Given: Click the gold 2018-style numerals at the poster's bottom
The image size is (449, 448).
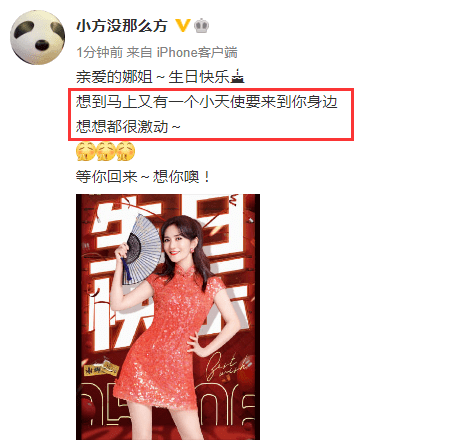Looking at the screenshot, I should [x=168, y=405].
